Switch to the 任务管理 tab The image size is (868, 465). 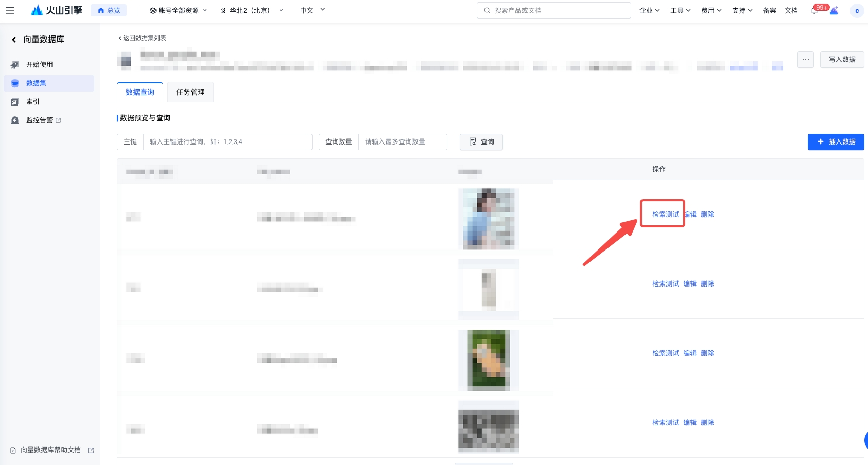coord(190,92)
